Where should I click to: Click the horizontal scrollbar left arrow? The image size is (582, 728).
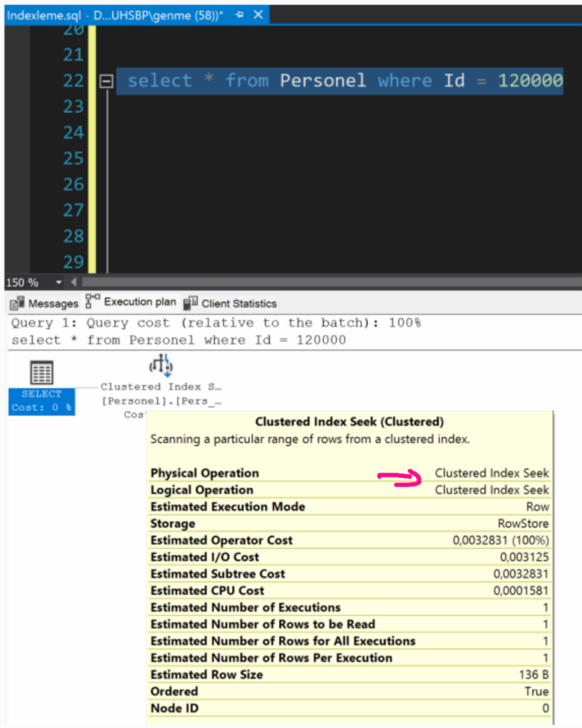[x=73, y=282]
